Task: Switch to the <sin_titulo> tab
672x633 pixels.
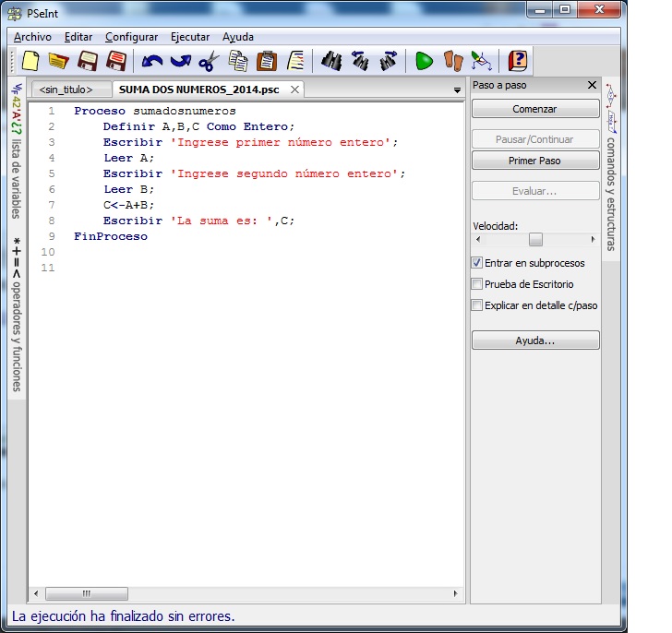Action: click(66, 90)
